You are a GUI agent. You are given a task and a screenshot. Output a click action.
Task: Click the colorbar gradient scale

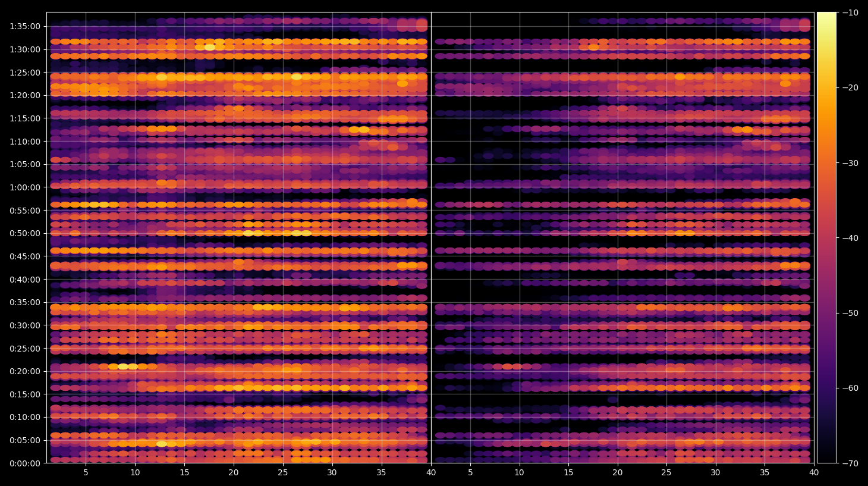coord(826,237)
